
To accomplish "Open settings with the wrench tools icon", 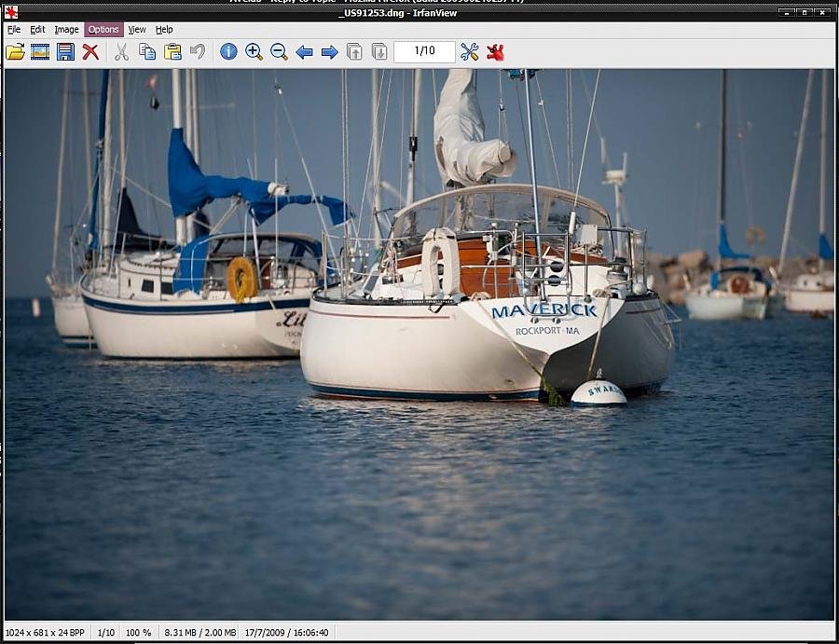I will 469,52.
